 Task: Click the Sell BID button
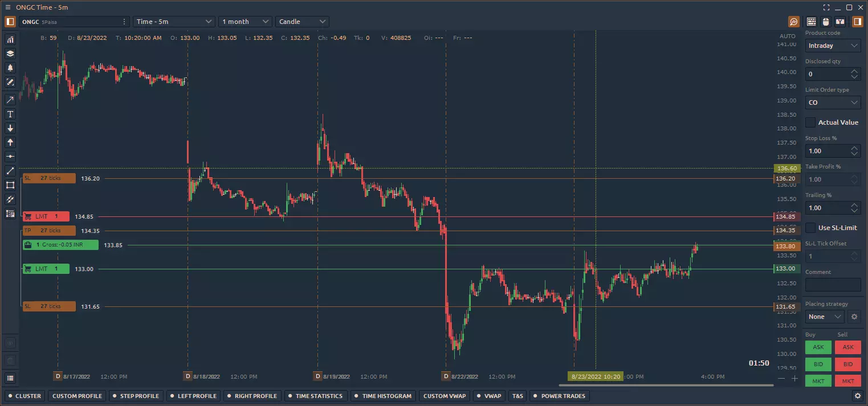(x=848, y=364)
